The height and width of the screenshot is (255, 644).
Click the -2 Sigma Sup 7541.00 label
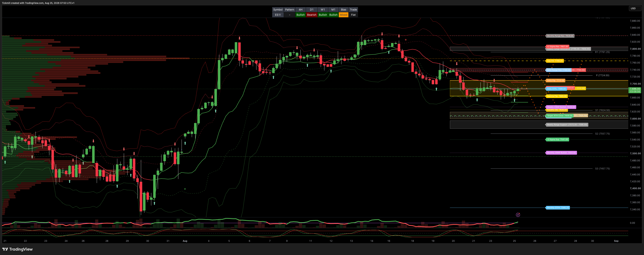point(557,139)
